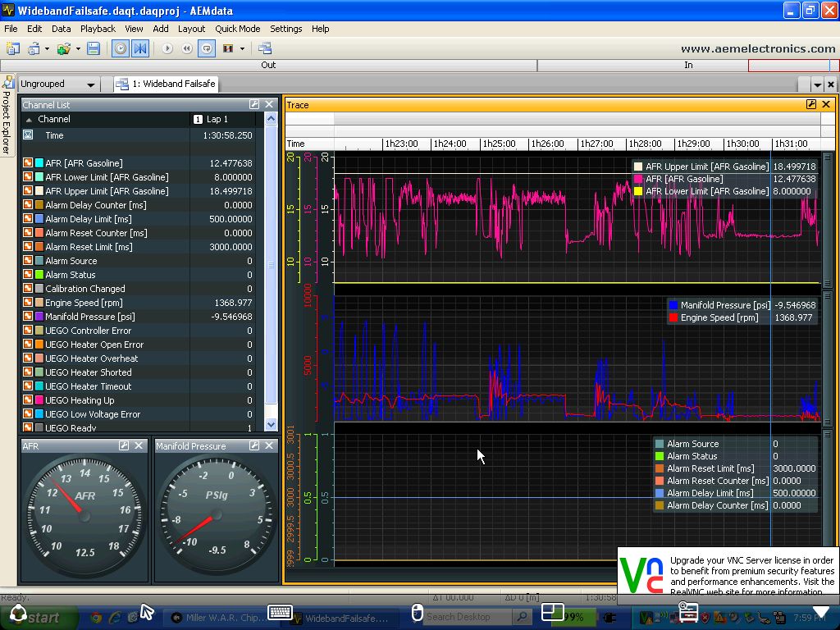Toggle the mirrored playback button
The width and height of the screenshot is (840, 630).
point(139,49)
